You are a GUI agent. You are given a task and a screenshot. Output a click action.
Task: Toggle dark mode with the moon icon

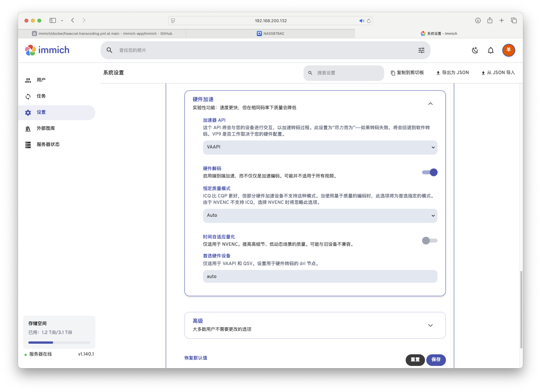point(475,50)
